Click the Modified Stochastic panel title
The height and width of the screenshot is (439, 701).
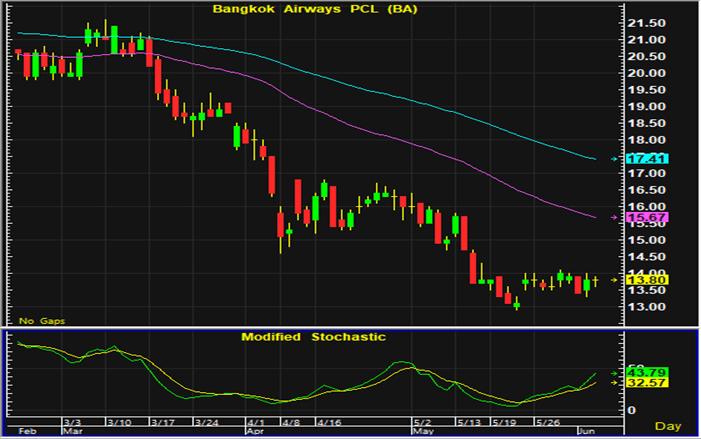313,337
